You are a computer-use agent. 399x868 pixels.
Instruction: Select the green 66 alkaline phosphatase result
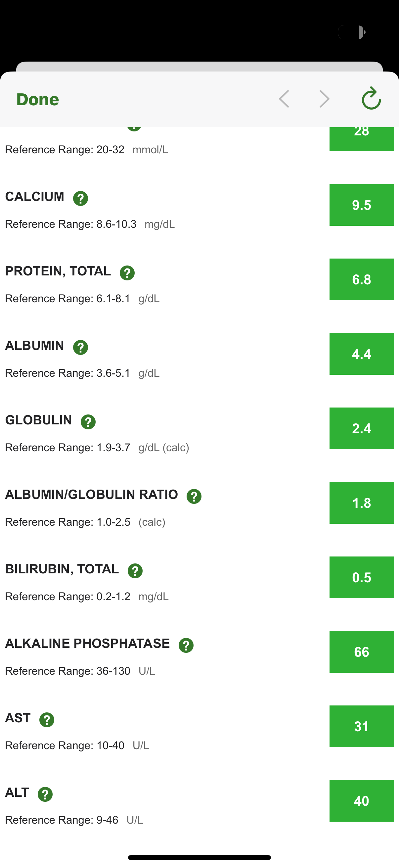pos(361,651)
